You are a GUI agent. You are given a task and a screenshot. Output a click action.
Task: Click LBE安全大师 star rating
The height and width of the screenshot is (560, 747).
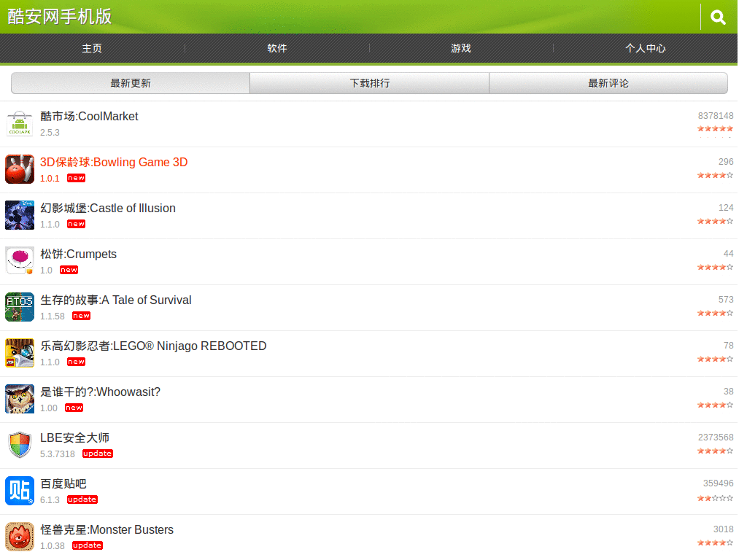tap(715, 451)
